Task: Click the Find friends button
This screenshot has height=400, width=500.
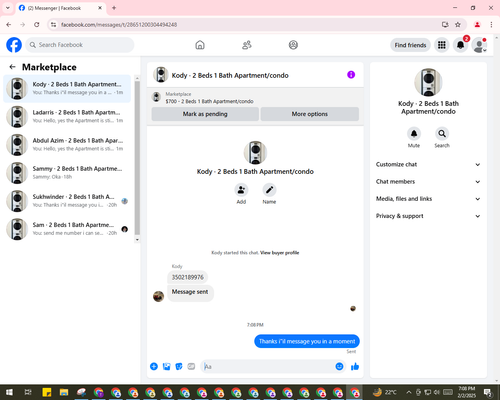Action: (410, 45)
